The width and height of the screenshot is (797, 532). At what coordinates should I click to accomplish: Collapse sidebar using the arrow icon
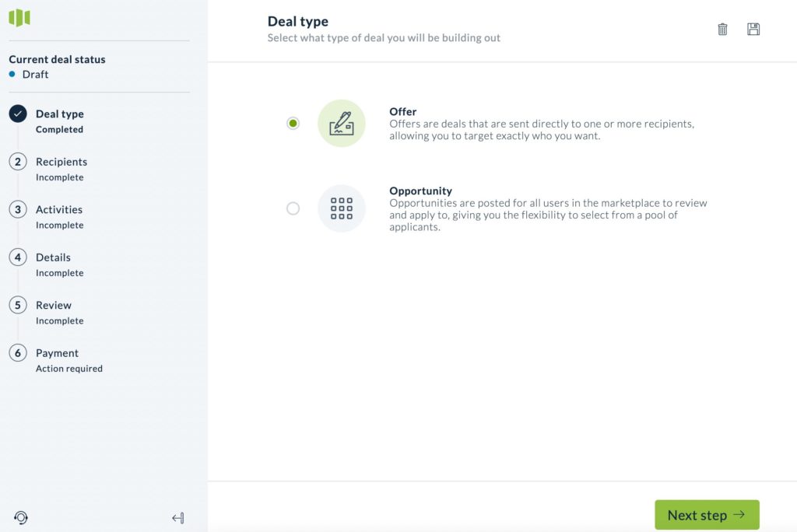point(178,518)
